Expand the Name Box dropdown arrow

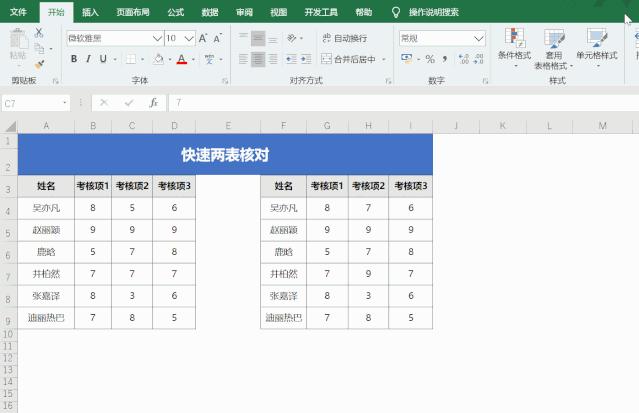point(65,103)
